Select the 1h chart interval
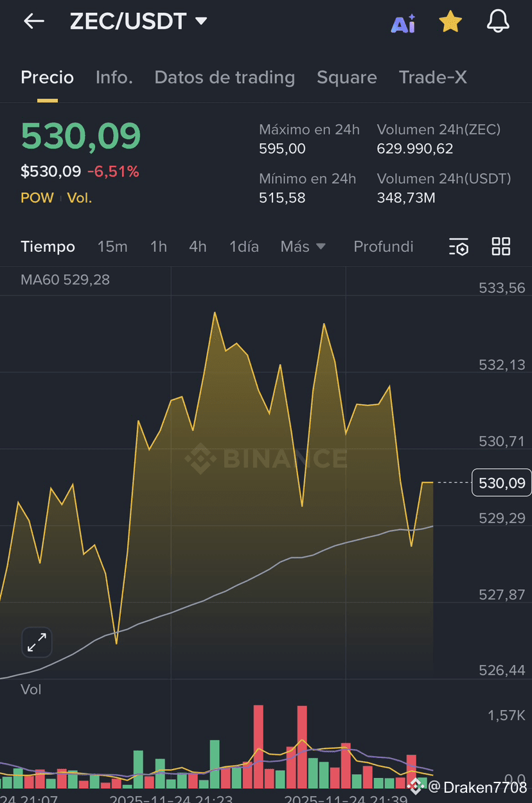The height and width of the screenshot is (803, 532). [159, 247]
